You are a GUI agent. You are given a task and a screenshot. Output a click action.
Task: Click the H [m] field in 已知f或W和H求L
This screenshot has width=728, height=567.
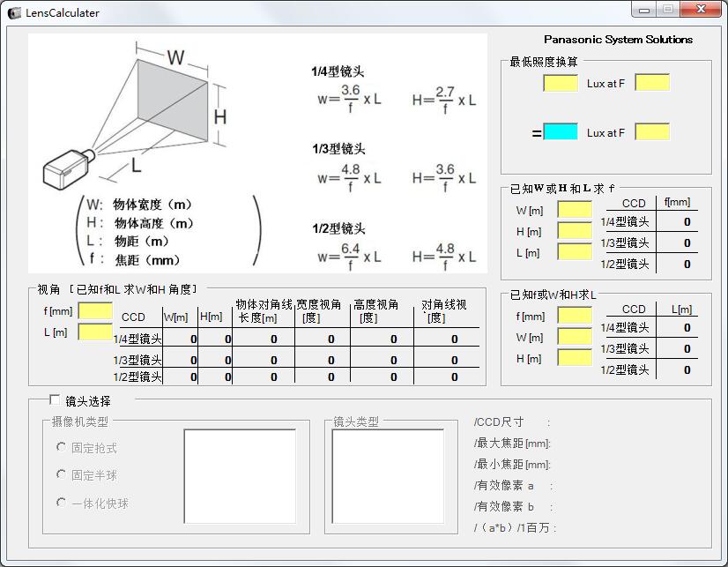point(575,358)
